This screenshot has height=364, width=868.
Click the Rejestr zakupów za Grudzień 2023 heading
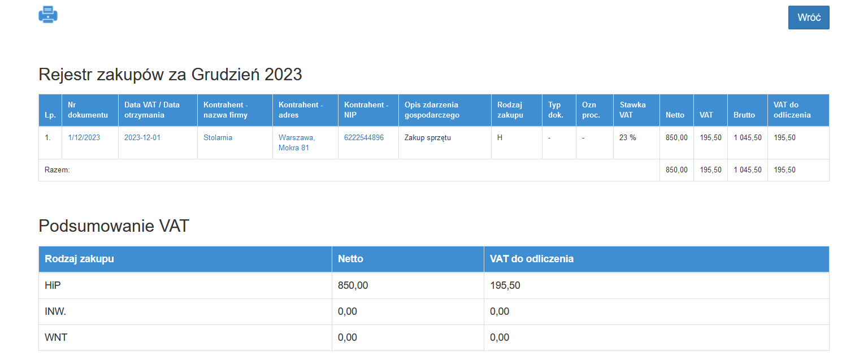[170, 74]
